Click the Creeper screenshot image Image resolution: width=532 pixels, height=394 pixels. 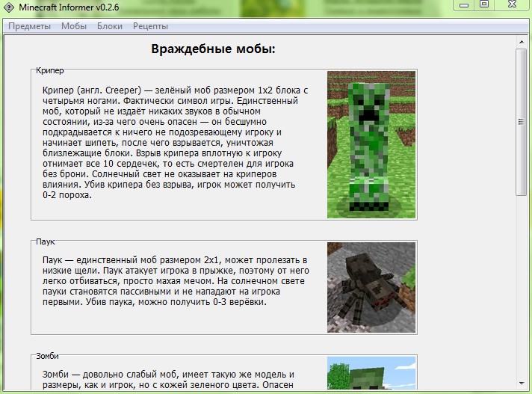point(371,144)
